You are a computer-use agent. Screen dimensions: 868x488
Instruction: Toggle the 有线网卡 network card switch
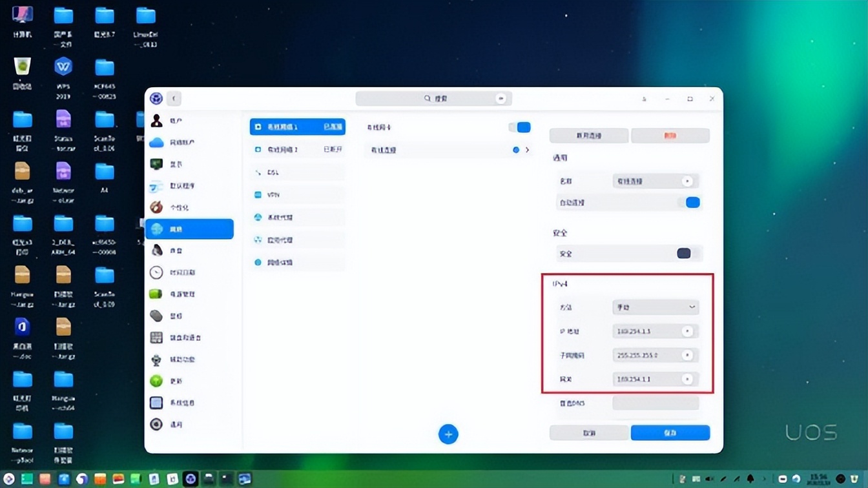click(519, 127)
